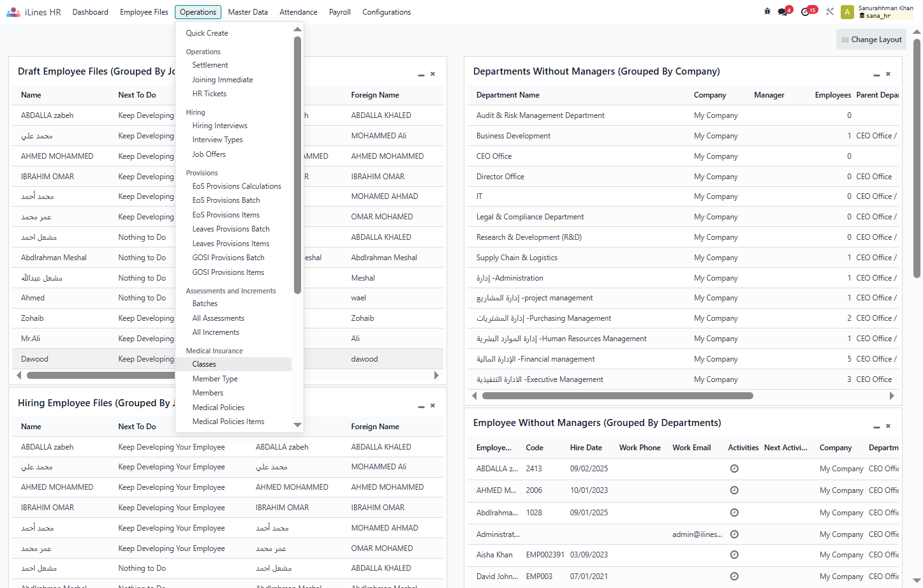This screenshot has width=923, height=588.
Task: Open the conversations icon with badge 4
Action: (783, 11)
